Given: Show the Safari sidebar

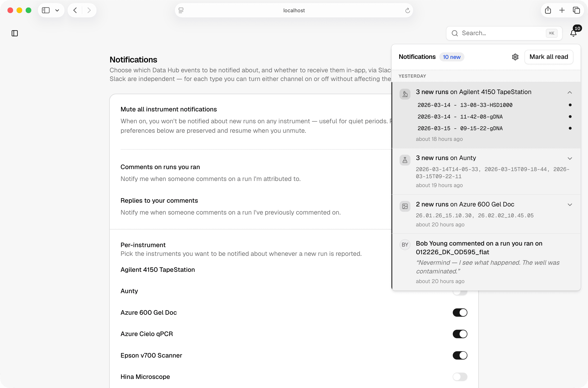Looking at the screenshot, I should click(x=46, y=10).
